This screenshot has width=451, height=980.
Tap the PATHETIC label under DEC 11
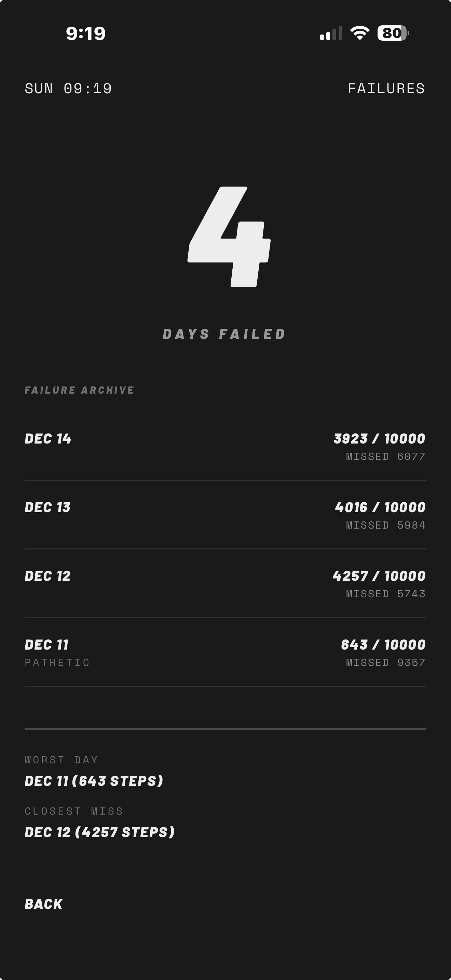pyautogui.click(x=57, y=663)
